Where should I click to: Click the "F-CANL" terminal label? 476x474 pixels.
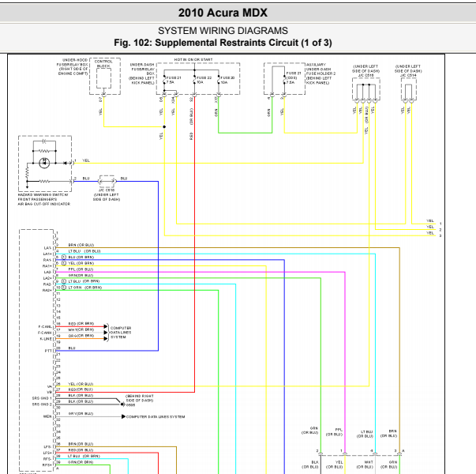pyautogui.click(x=45, y=326)
